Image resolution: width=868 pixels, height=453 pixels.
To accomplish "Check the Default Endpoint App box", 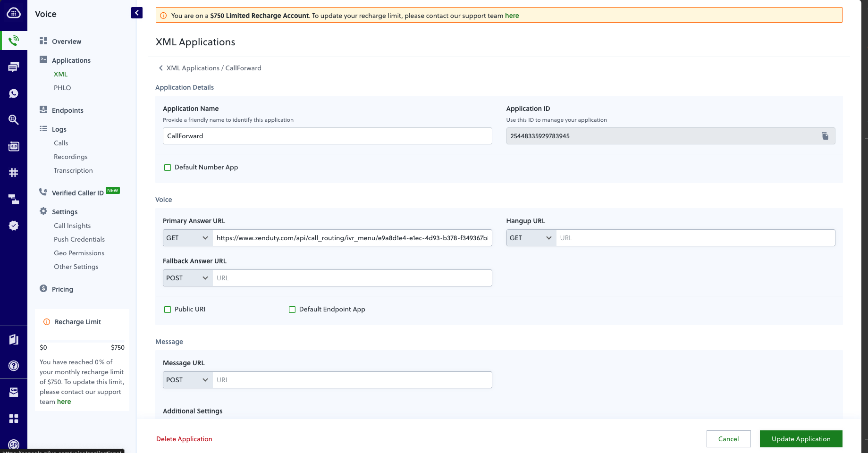I will pyautogui.click(x=292, y=310).
